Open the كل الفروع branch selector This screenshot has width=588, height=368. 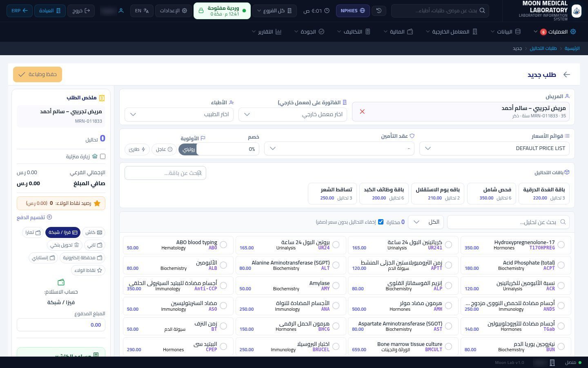click(274, 11)
